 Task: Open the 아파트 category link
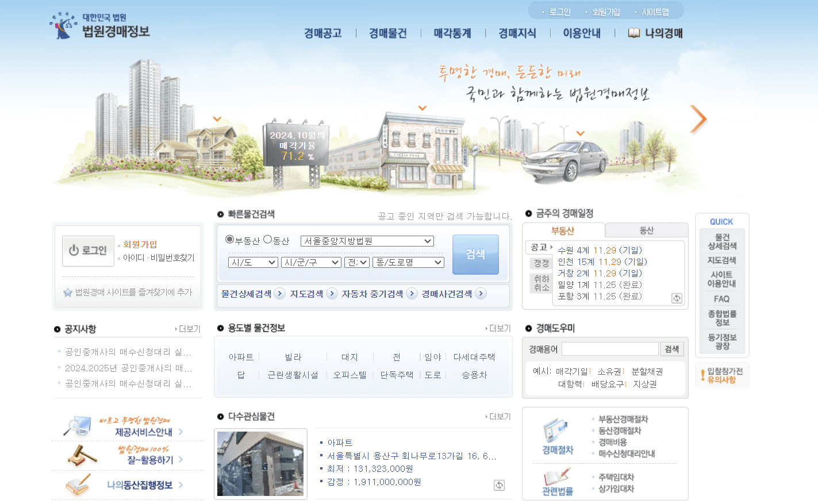[x=241, y=356]
